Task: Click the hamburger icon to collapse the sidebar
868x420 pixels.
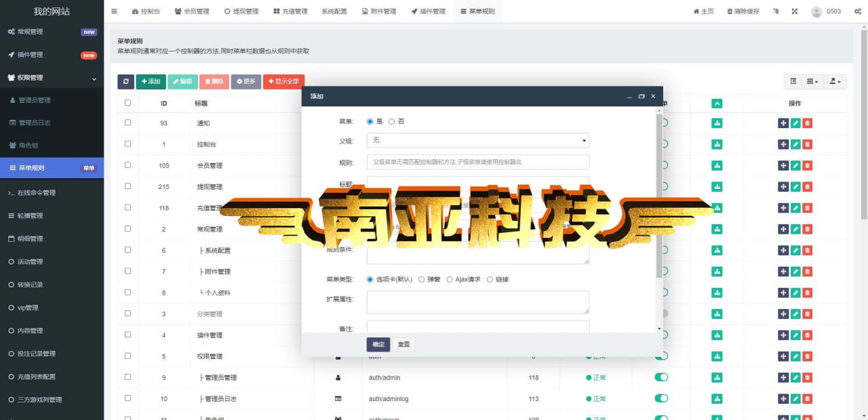Action: pos(114,12)
